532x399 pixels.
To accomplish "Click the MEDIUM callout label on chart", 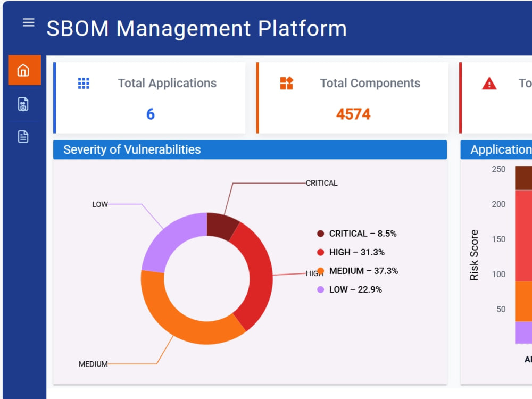I will point(93,364).
